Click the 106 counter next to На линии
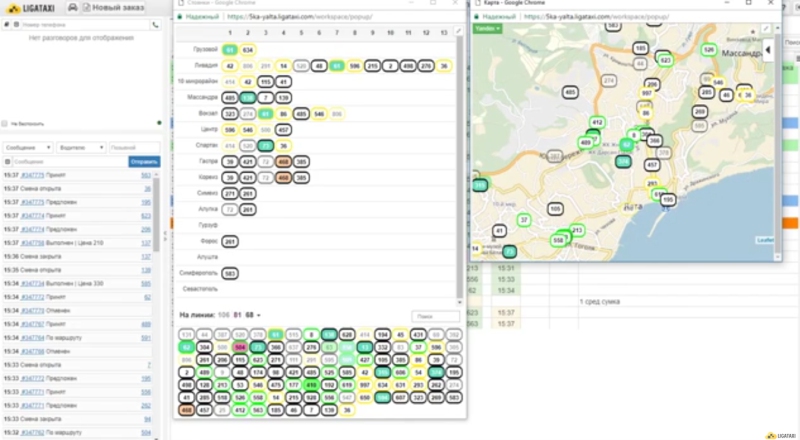 [x=223, y=315]
